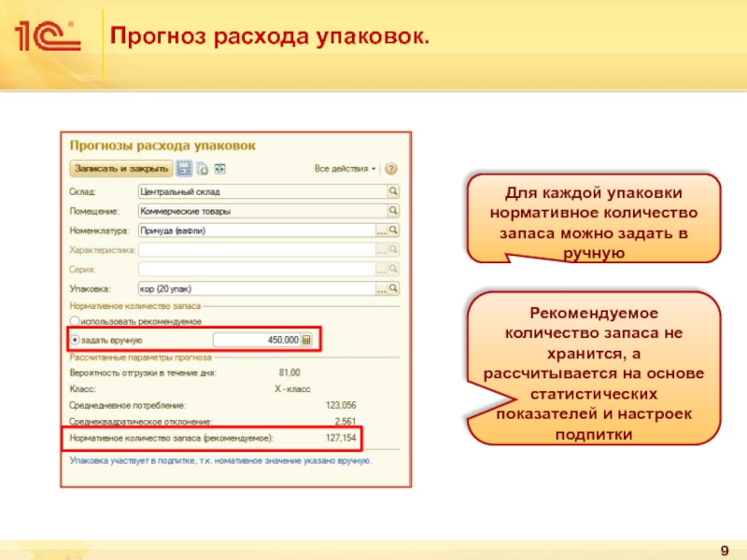Click the third toolbar icon with arrows
747x560 pixels.
219,169
